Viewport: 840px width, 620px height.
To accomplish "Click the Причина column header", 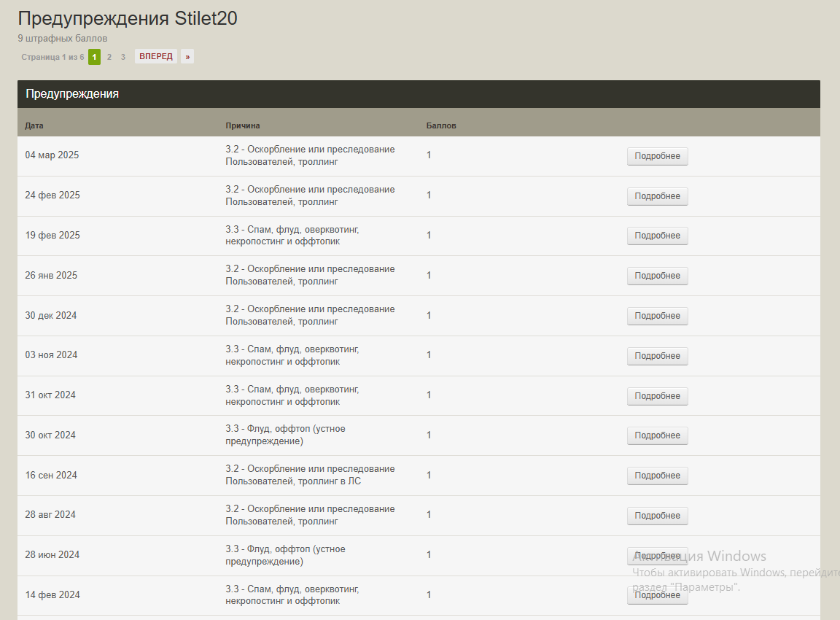I will pyautogui.click(x=243, y=125).
